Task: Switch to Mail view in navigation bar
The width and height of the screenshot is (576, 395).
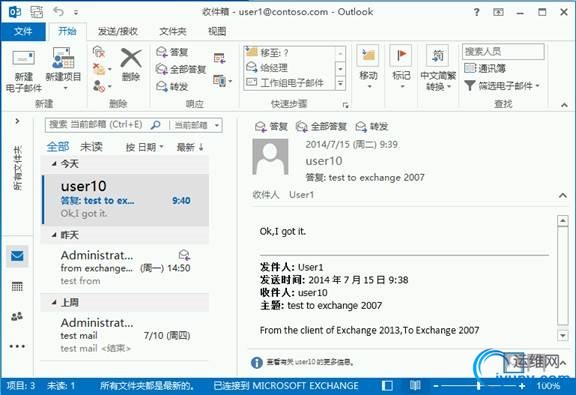Action: (17, 256)
